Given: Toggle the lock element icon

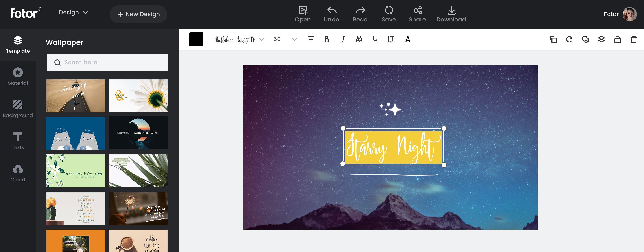Looking at the screenshot, I should pos(617,39).
